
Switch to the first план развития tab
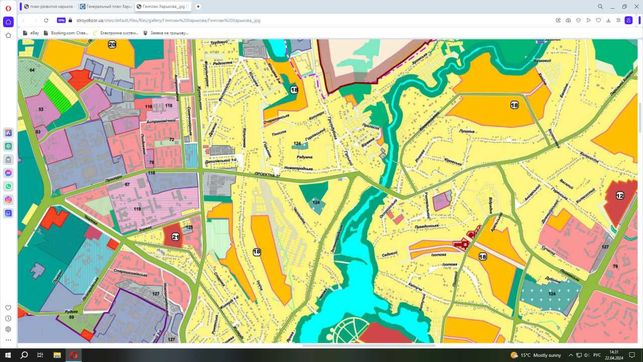coord(49,7)
